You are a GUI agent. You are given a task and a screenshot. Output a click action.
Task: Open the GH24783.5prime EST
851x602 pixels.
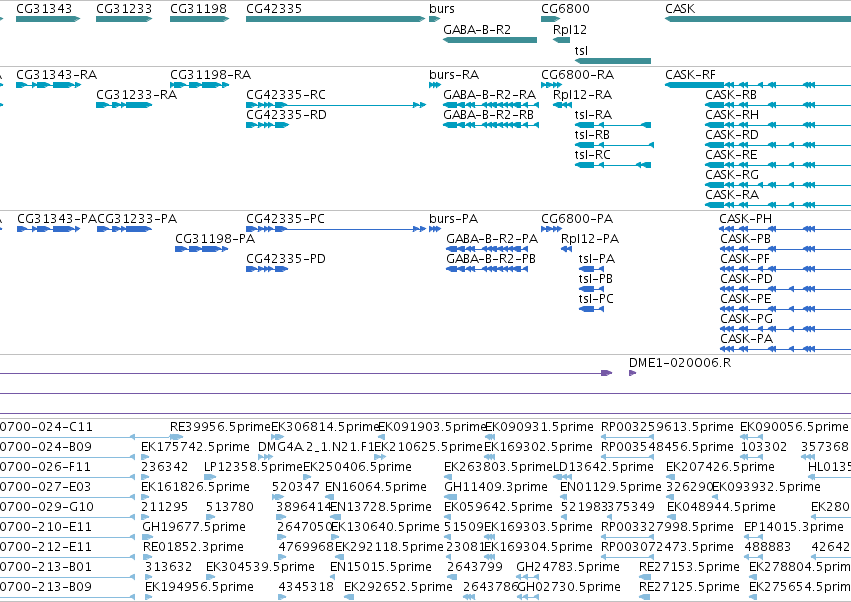[568, 567]
